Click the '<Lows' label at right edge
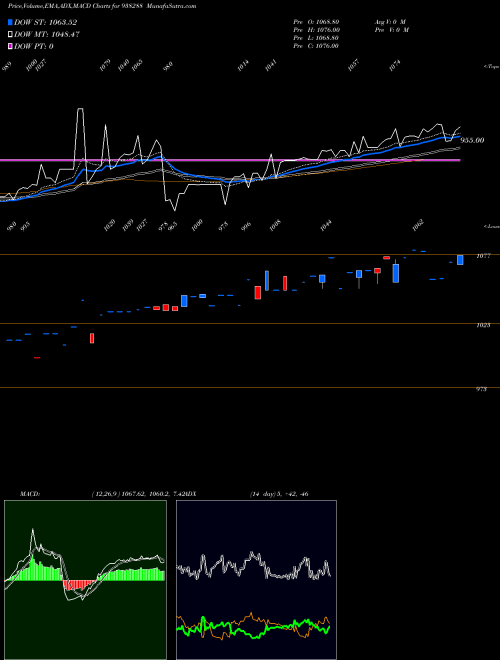The width and height of the screenshot is (500, 660). click(491, 226)
